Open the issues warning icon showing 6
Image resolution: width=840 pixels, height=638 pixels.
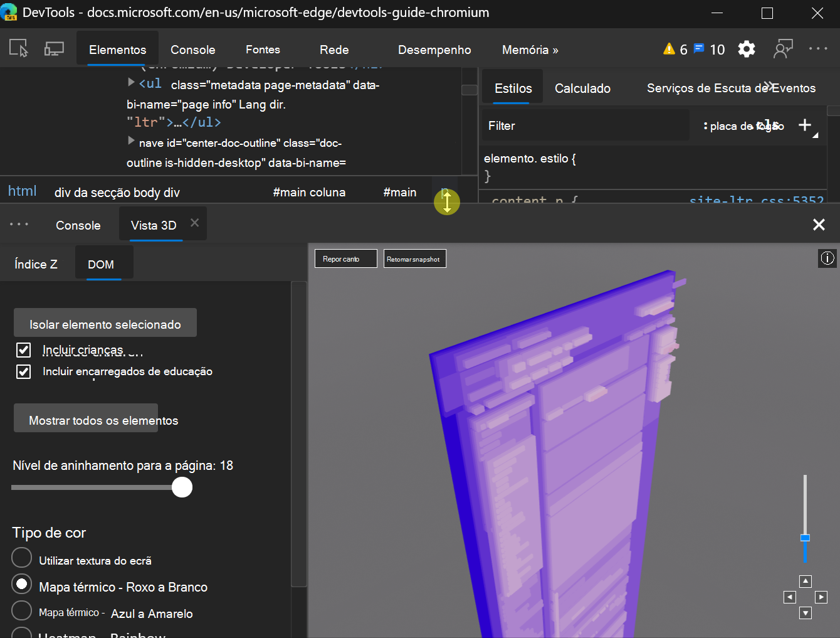pos(675,49)
